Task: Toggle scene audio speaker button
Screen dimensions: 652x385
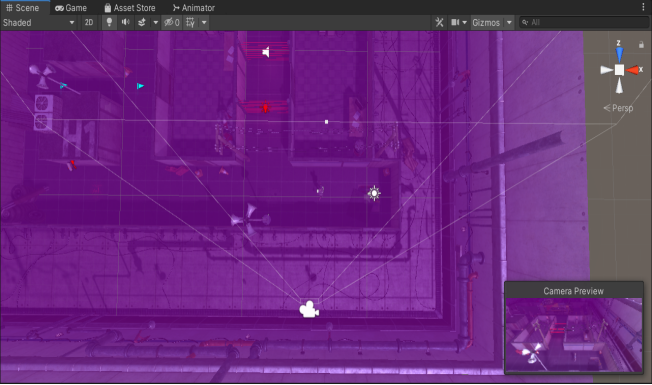Action: tap(126, 22)
